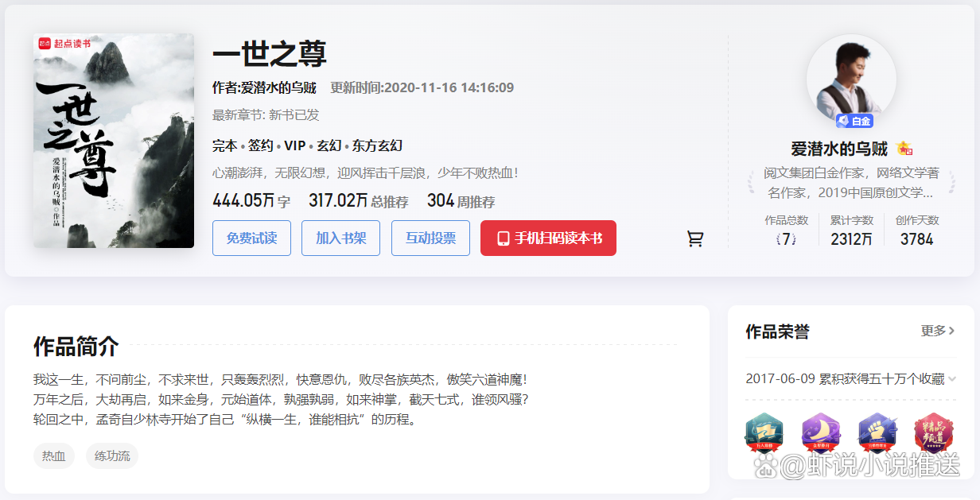Select the 热血 tag
Image resolution: width=980 pixels, height=500 pixels.
point(54,456)
